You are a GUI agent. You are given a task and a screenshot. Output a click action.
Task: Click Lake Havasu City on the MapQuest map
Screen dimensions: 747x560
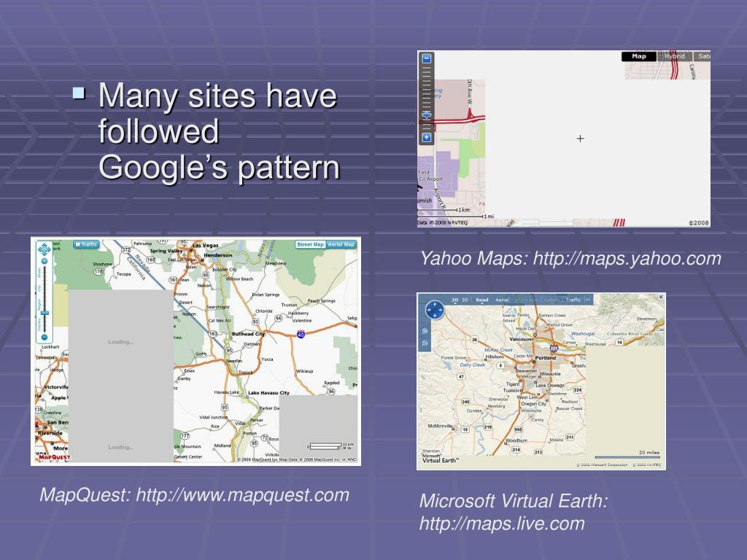(268, 393)
